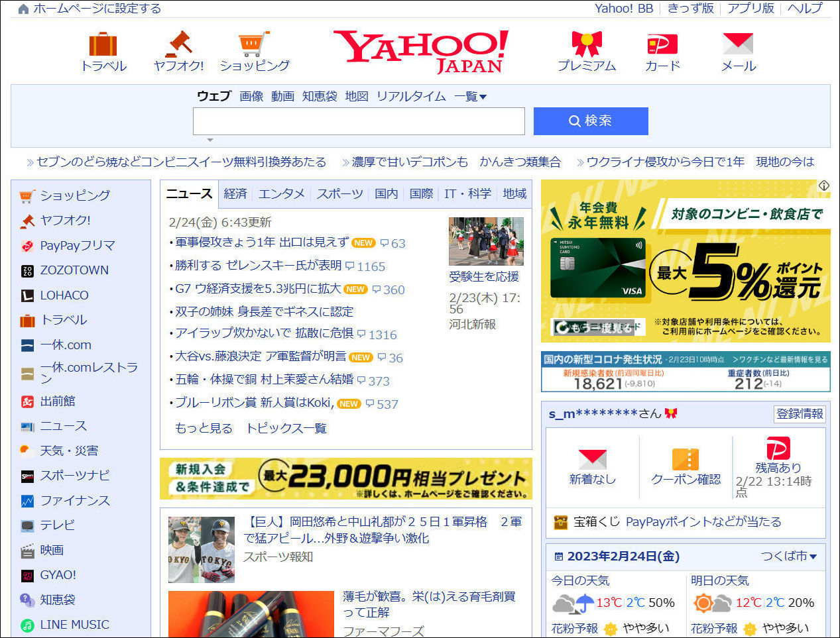The image size is (840, 638).
Task: Open the Mail envelope icon in header
Action: [738, 44]
